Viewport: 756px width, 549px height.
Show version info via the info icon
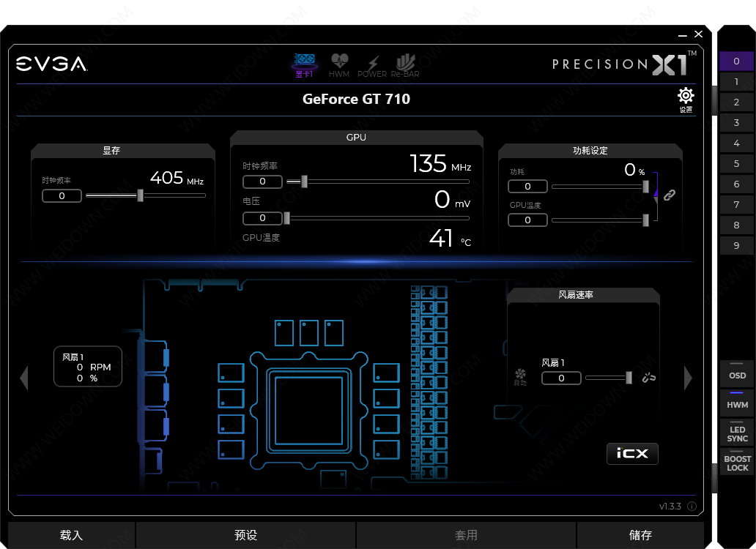692,506
